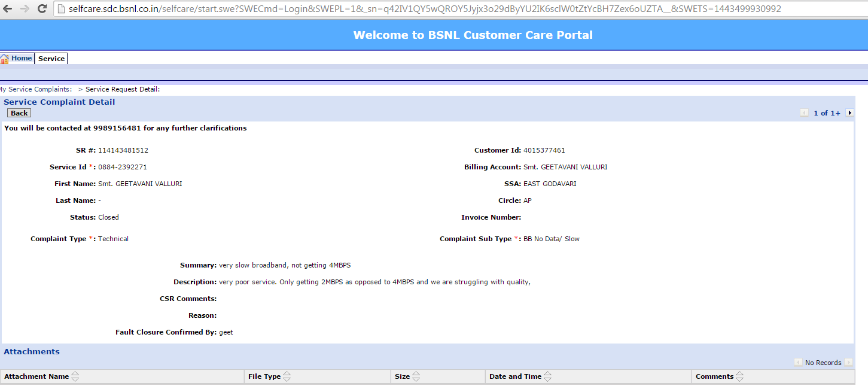
Task: Click the Status value Closed
Action: click(108, 217)
